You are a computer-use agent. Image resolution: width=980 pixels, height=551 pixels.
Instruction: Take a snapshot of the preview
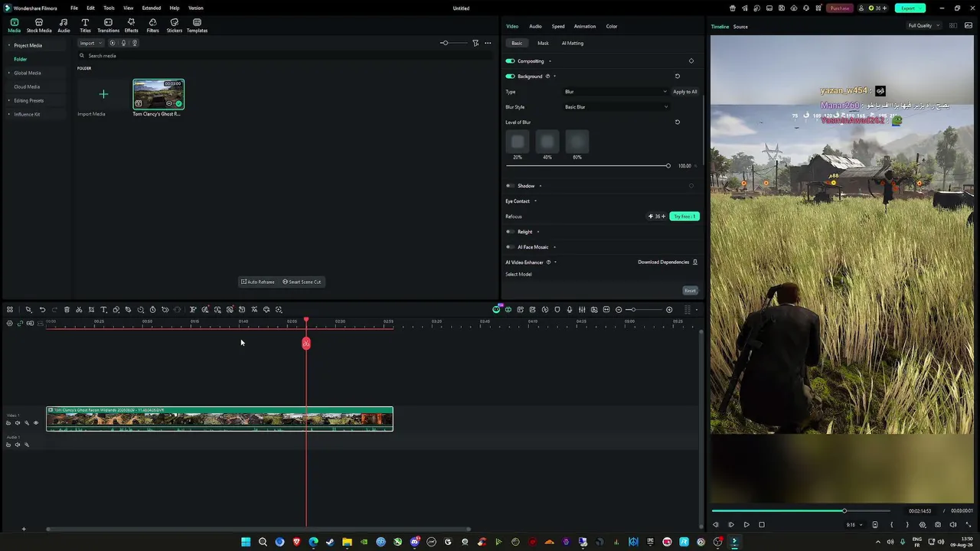click(938, 525)
